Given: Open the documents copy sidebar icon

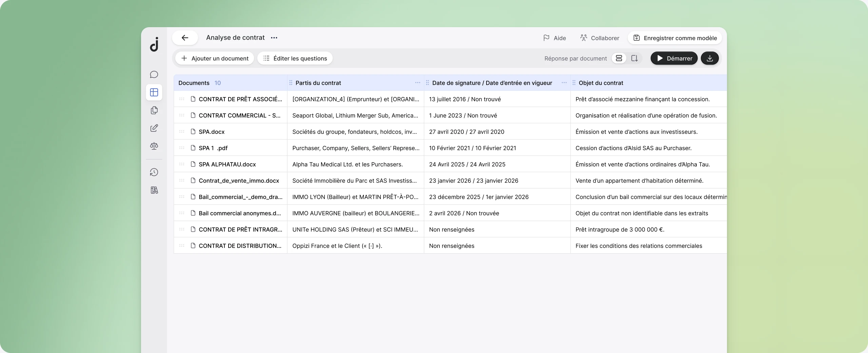Looking at the screenshot, I should click(x=154, y=110).
